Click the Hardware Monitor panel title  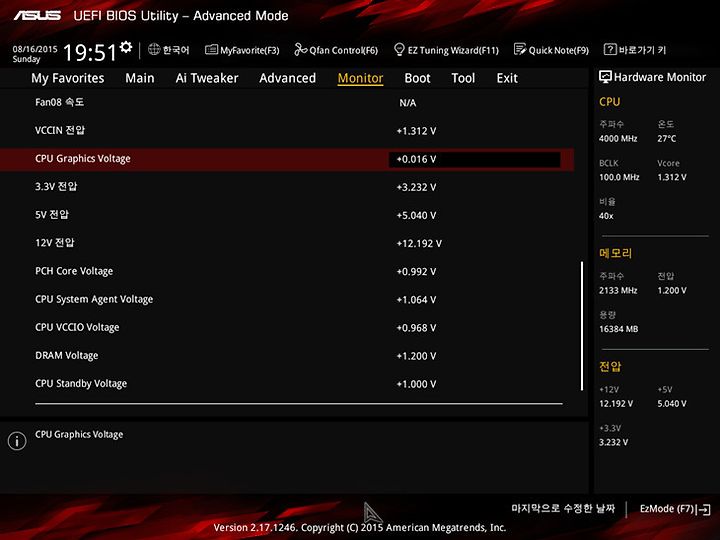(x=660, y=77)
